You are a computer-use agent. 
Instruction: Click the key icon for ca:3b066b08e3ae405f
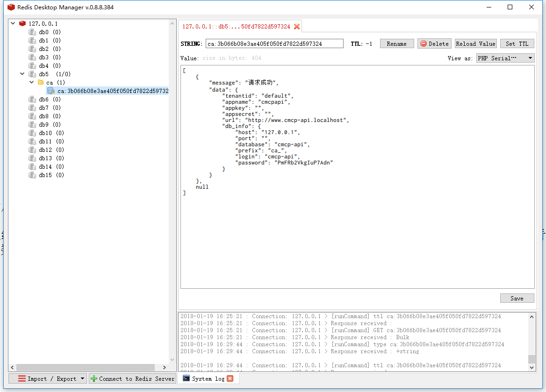[x=51, y=91]
